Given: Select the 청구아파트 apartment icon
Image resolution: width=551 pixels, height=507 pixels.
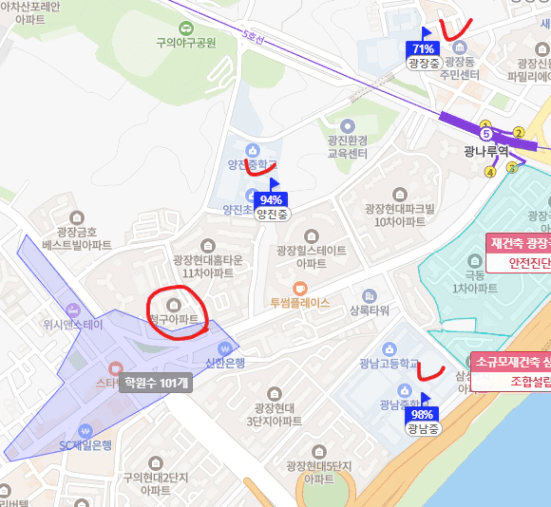Looking at the screenshot, I should [174, 305].
